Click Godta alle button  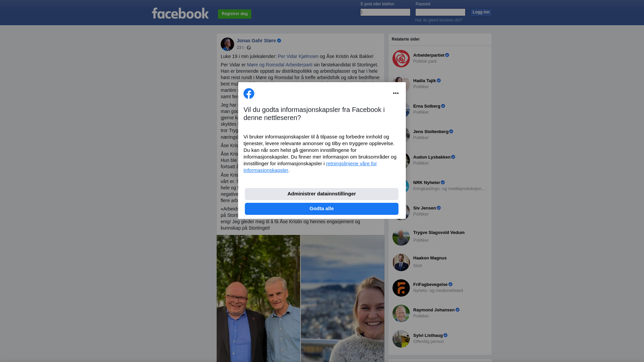coord(322,209)
